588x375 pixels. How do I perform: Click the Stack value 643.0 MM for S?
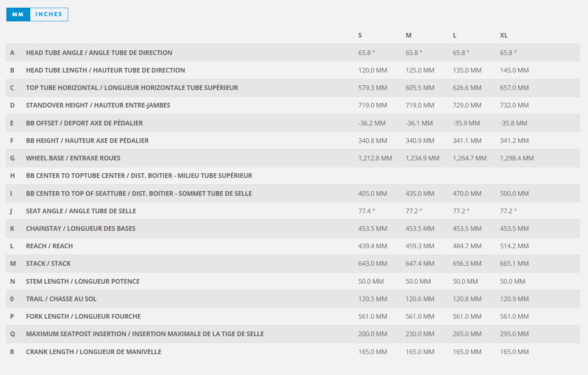click(x=372, y=264)
